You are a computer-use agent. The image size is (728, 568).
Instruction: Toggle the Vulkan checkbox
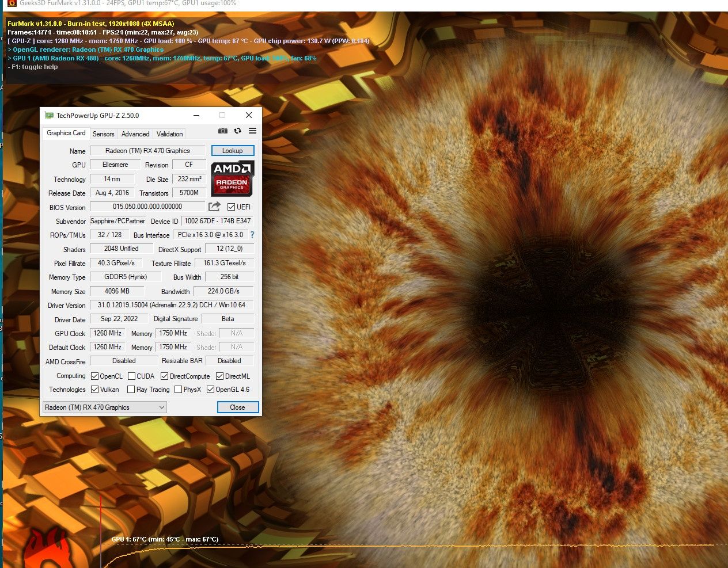pos(95,390)
